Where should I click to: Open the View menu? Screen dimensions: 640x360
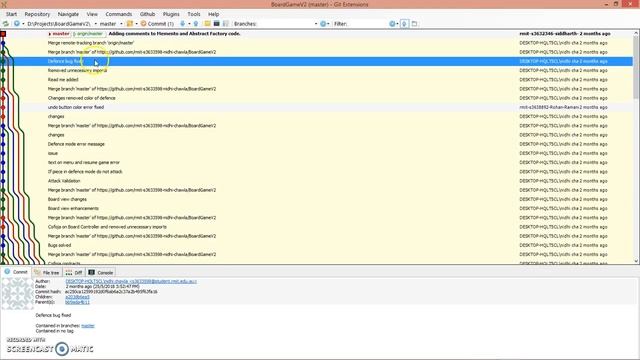tap(92, 14)
